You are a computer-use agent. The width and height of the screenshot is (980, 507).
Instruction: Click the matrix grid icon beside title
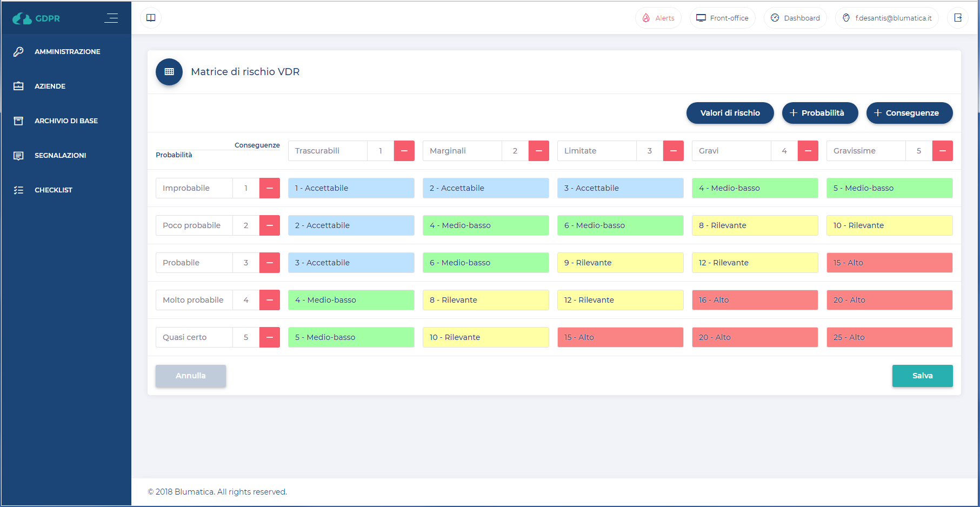pyautogui.click(x=169, y=72)
